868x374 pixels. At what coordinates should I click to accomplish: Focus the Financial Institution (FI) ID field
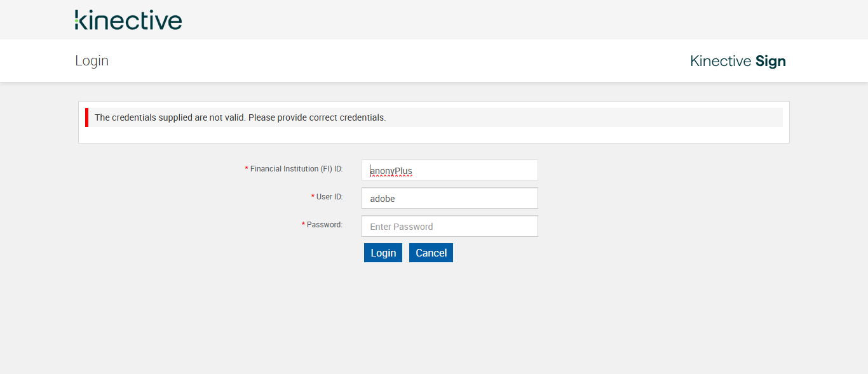449,170
